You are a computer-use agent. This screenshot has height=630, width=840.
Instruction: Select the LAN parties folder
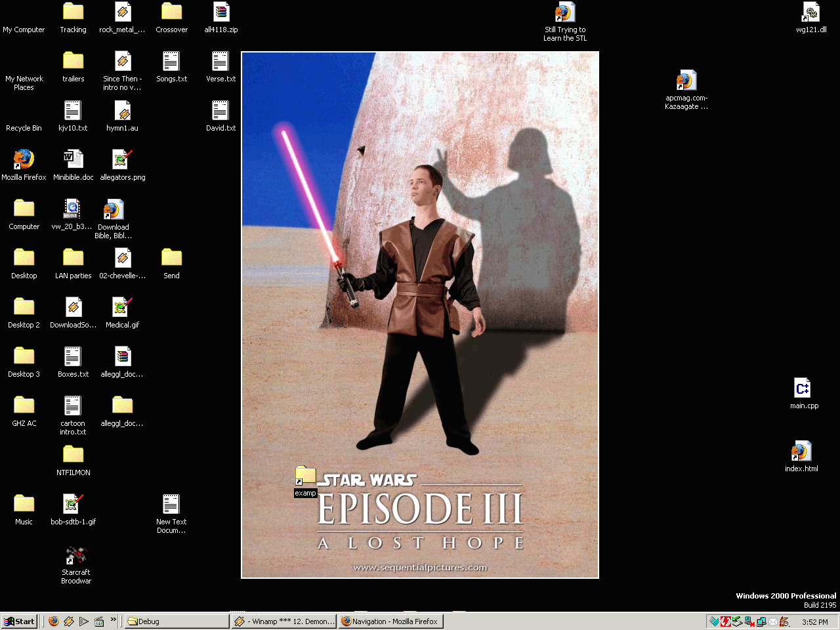[73, 258]
